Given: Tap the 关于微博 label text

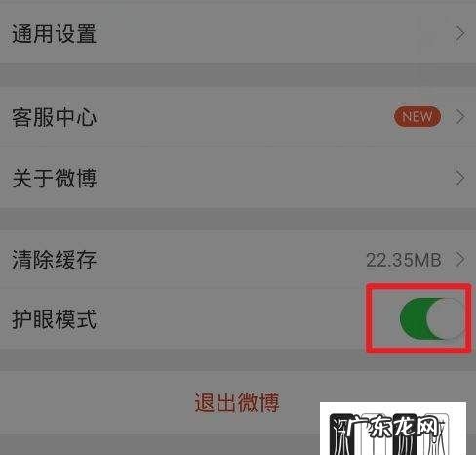Looking at the screenshot, I should [54, 178].
